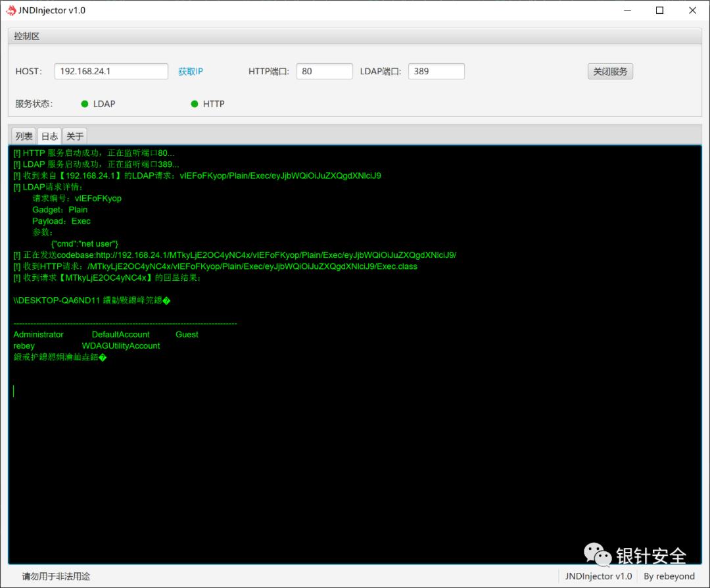Click the log text {"cmd":"net user"}
Viewport: 710px width, 588px height.
click(x=85, y=244)
